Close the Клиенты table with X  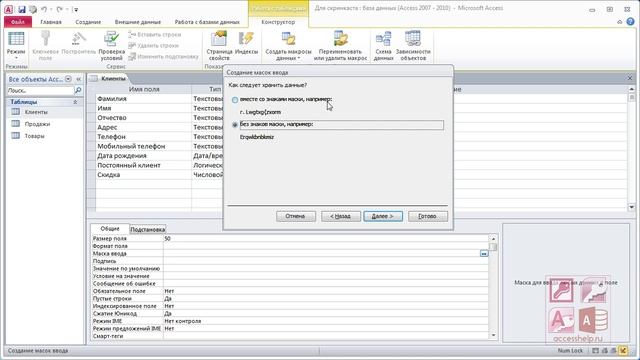click(x=630, y=78)
